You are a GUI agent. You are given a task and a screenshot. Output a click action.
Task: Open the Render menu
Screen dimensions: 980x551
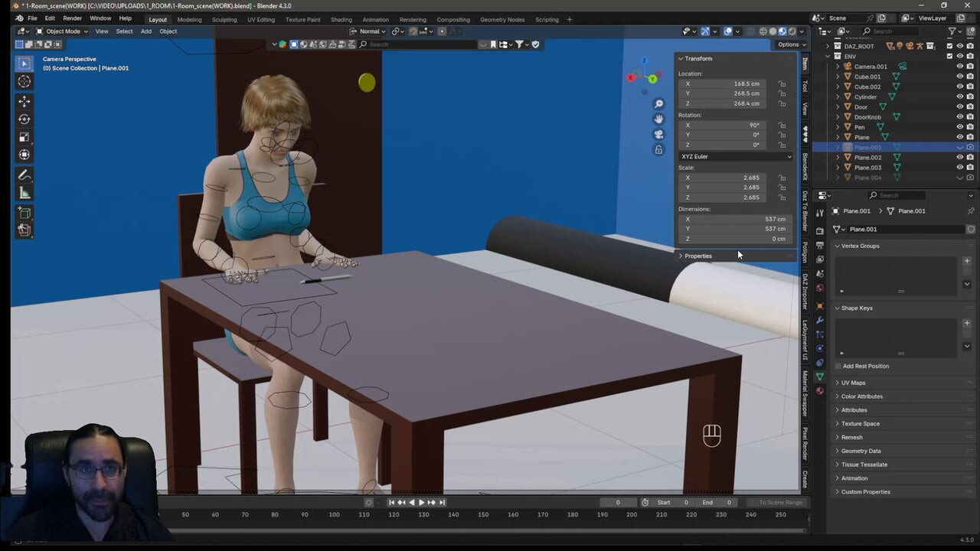click(72, 18)
